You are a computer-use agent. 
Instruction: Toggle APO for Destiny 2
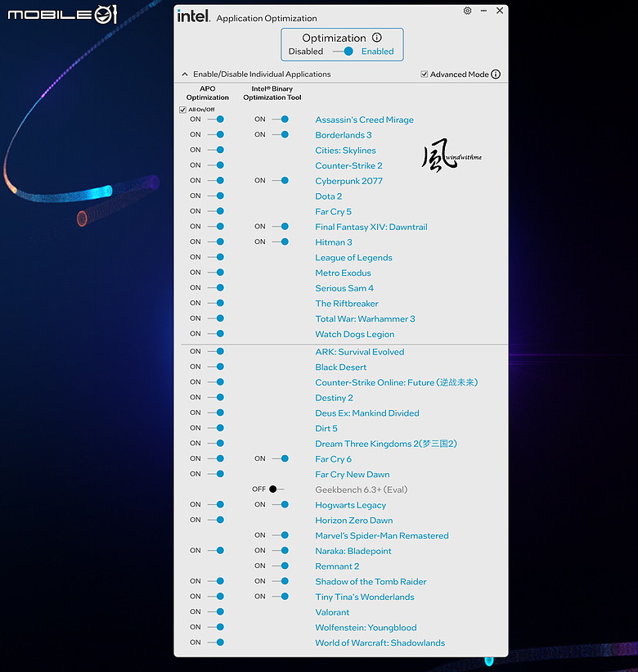pyautogui.click(x=216, y=397)
